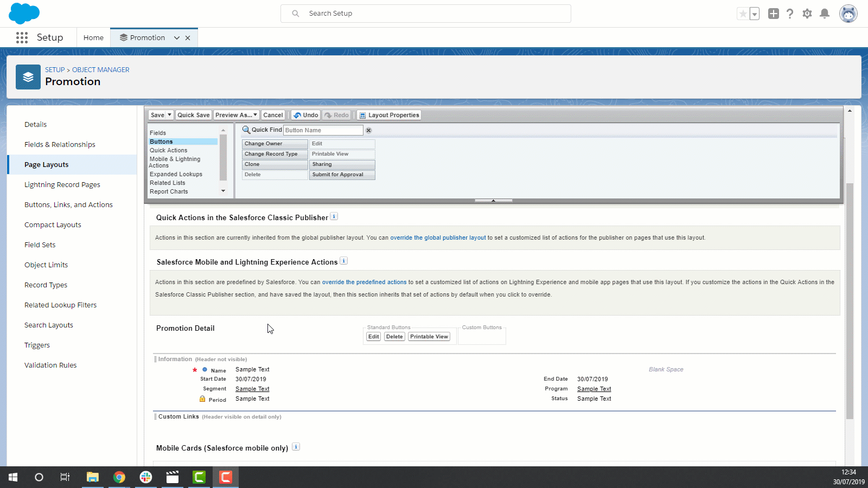Expand the Save button dropdown arrow
The height and width of the screenshot is (488, 868).
coord(170,115)
